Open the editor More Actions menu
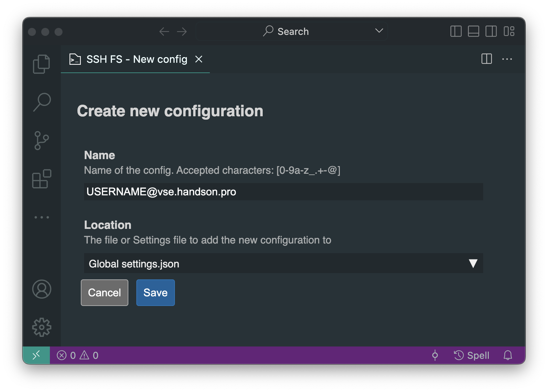 (x=507, y=59)
